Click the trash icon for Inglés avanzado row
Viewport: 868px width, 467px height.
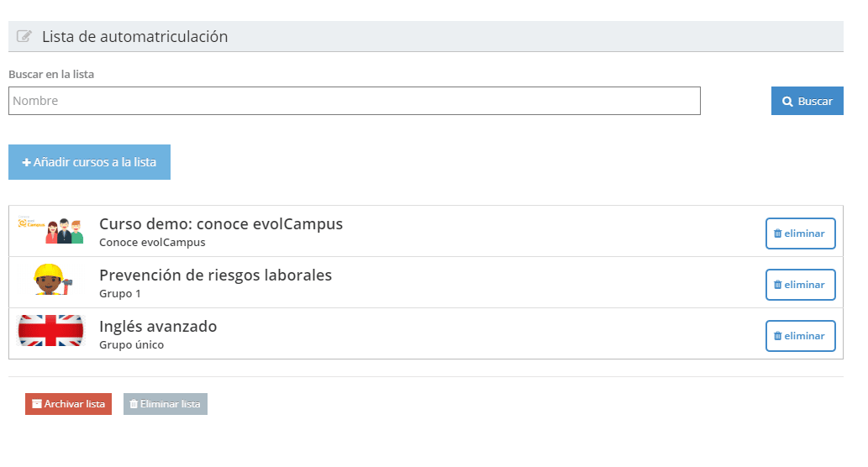click(777, 336)
